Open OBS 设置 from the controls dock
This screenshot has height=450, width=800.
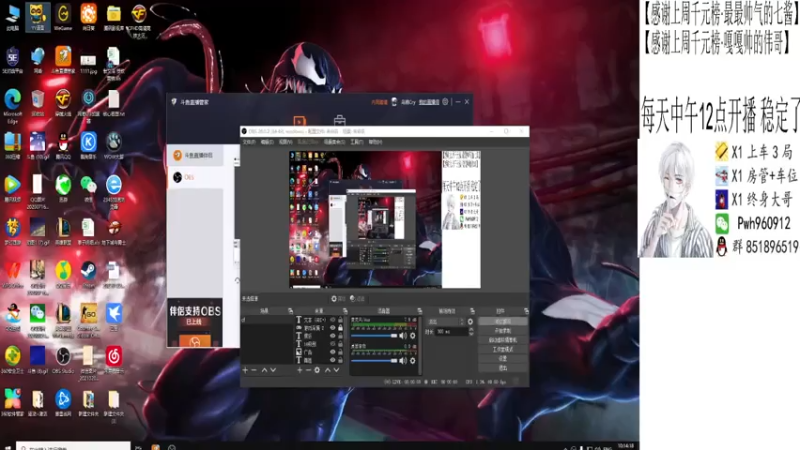503,359
